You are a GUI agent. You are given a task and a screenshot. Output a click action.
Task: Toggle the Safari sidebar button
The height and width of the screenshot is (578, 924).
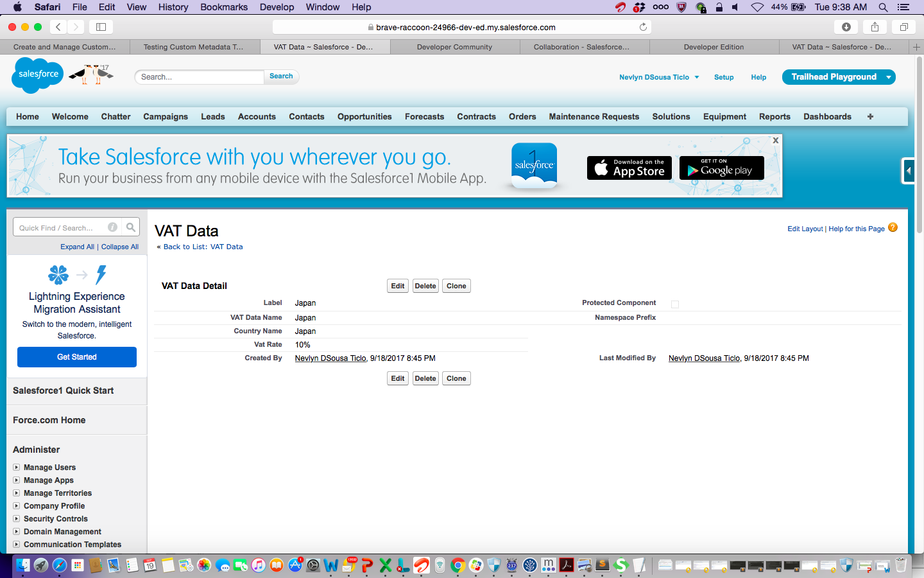pos(101,27)
